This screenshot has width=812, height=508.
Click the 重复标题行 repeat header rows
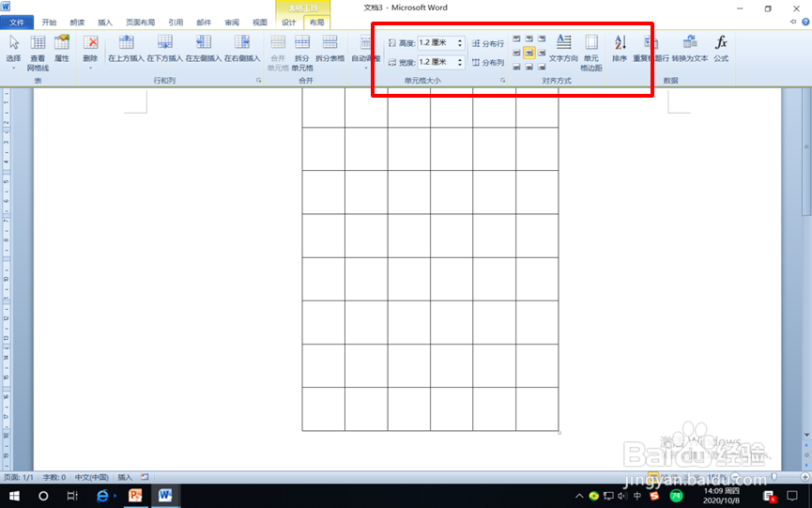pos(651,49)
